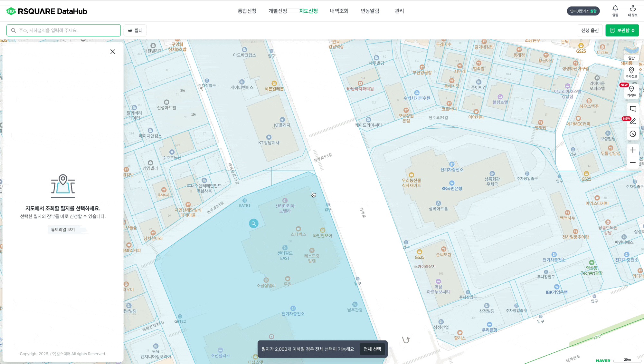644x364 pixels.
Task: Click the 전체 선택 button
Action: pyautogui.click(x=372, y=349)
